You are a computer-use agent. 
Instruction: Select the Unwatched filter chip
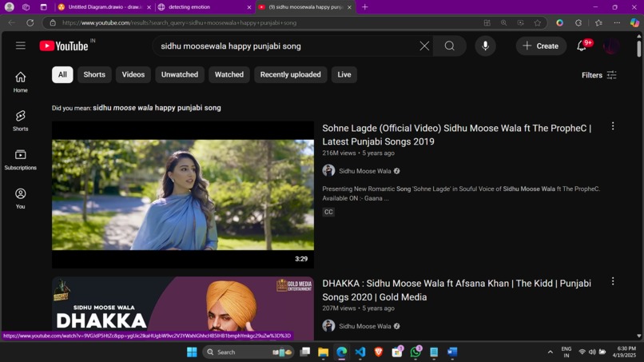tap(180, 75)
